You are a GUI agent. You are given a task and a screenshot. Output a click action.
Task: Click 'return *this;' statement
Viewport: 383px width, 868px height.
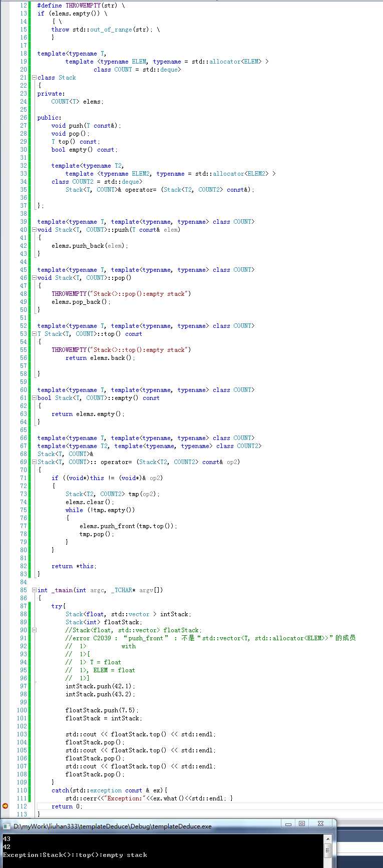[x=74, y=566]
